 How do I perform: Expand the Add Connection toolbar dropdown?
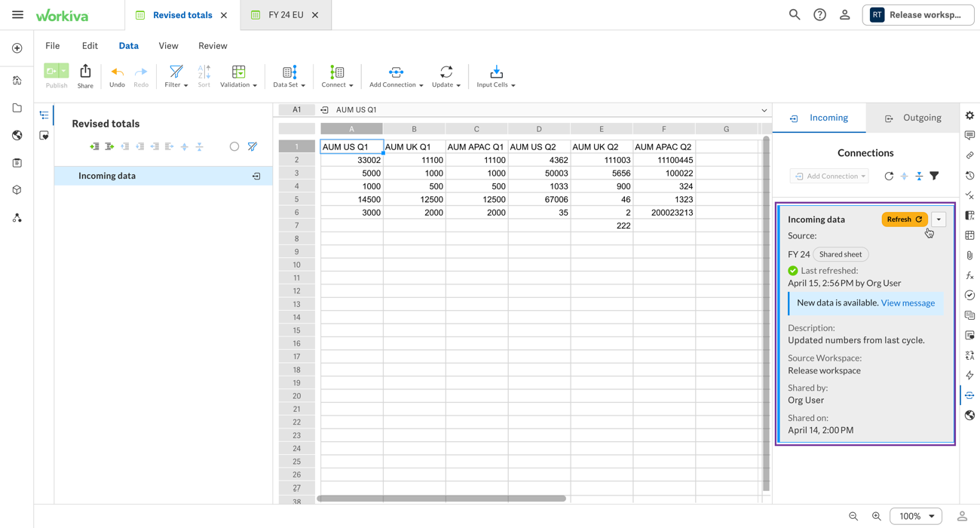pyautogui.click(x=396, y=75)
